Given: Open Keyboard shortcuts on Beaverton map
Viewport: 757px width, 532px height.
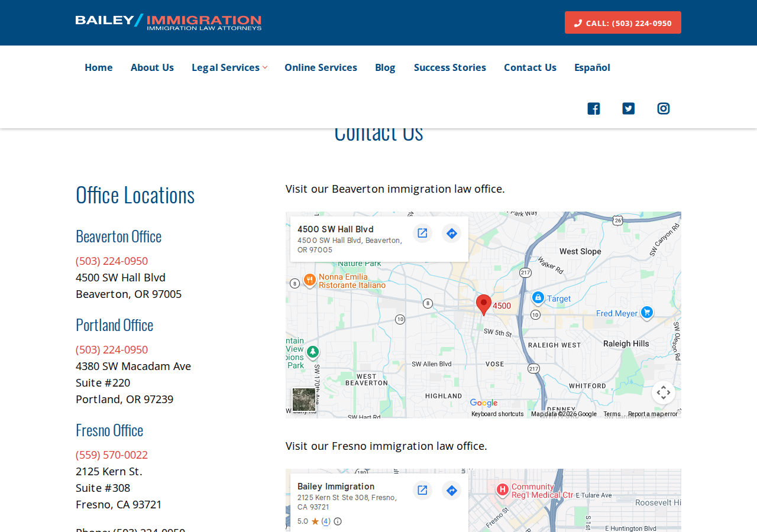Looking at the screenshot, I should (x=497, y=414).
